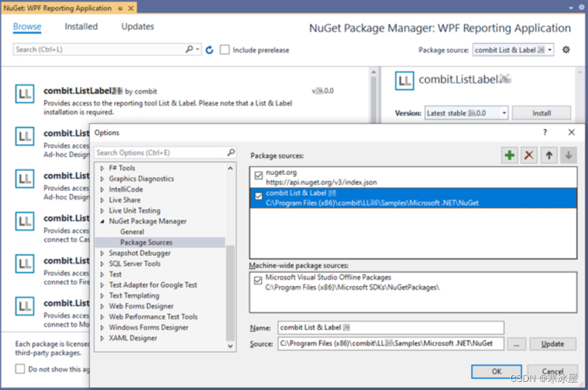The height and width of the screenshot is (390, 588).
Task: Uncheck the nuget.org package source
Action: [259, 175]
